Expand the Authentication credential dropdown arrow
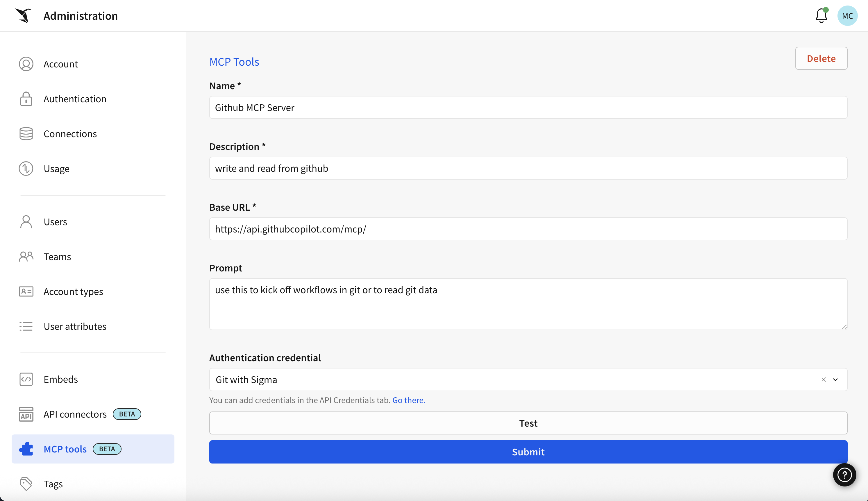 (835, 380)
